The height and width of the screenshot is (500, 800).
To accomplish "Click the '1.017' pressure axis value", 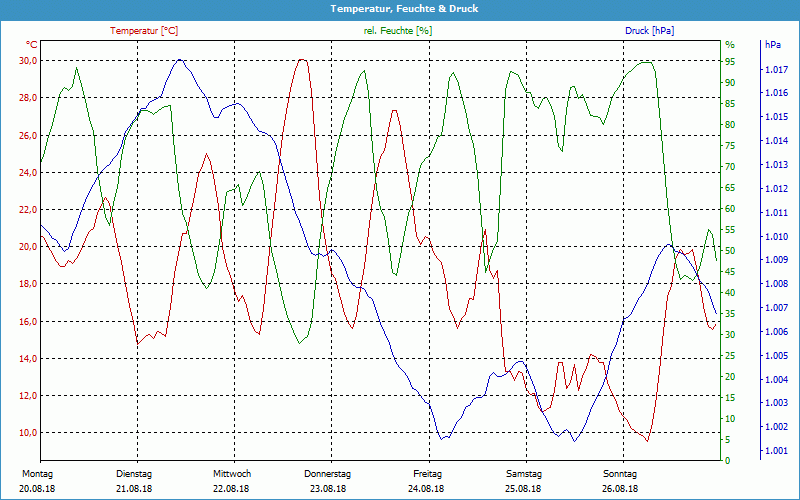I will (x=777, y=69).
